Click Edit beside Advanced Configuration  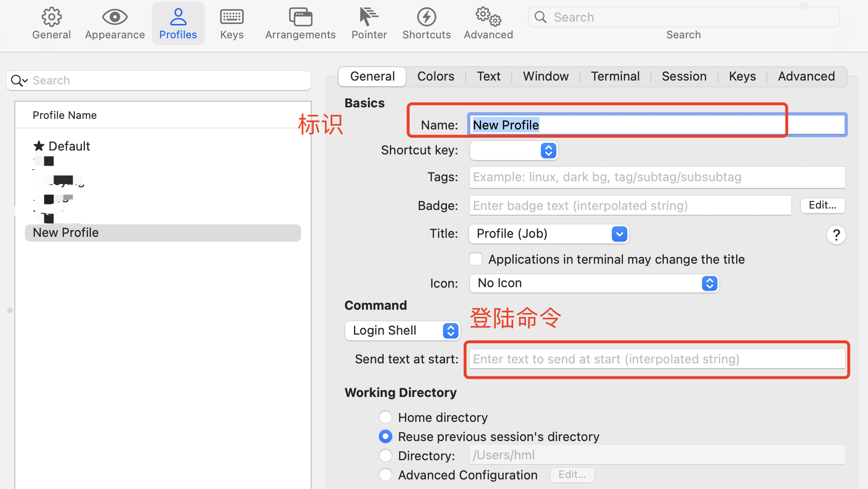pos(572,475)
